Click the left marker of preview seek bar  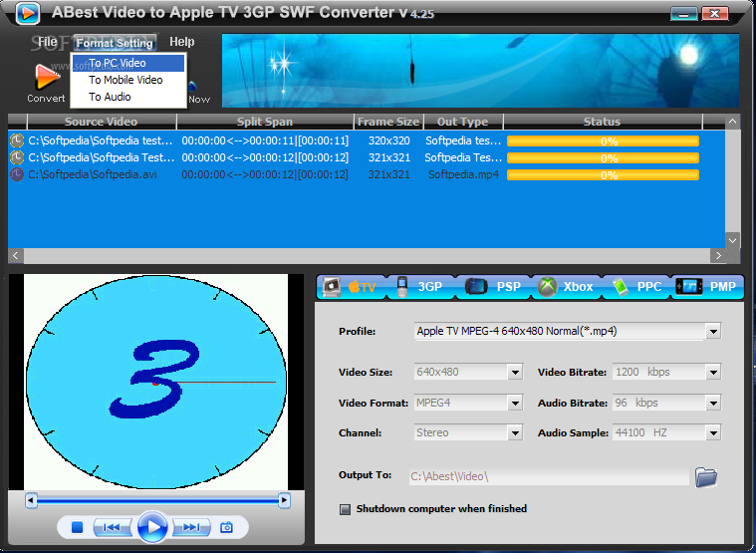31,501
